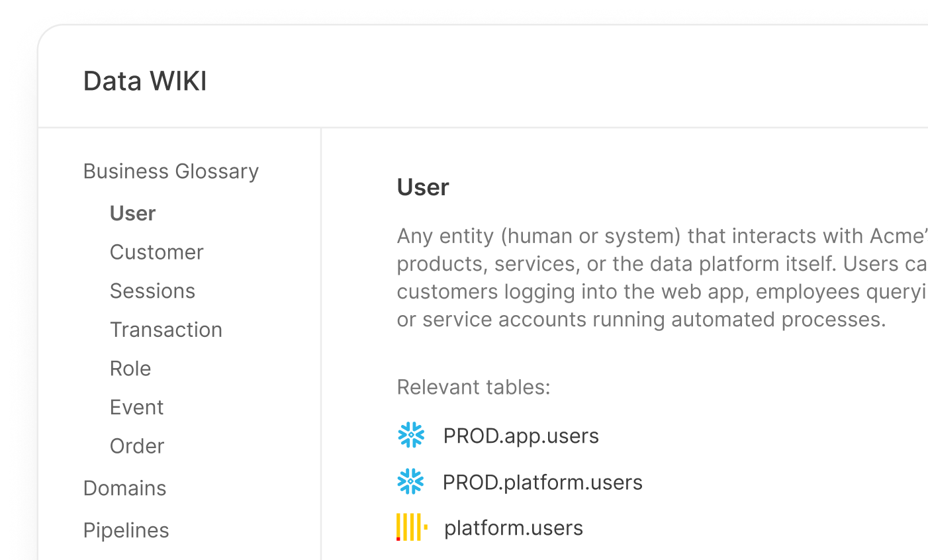Click the yellow striped icon beside platform.users
The width and height of the screenshot is (928, 560).
point(411,528)
